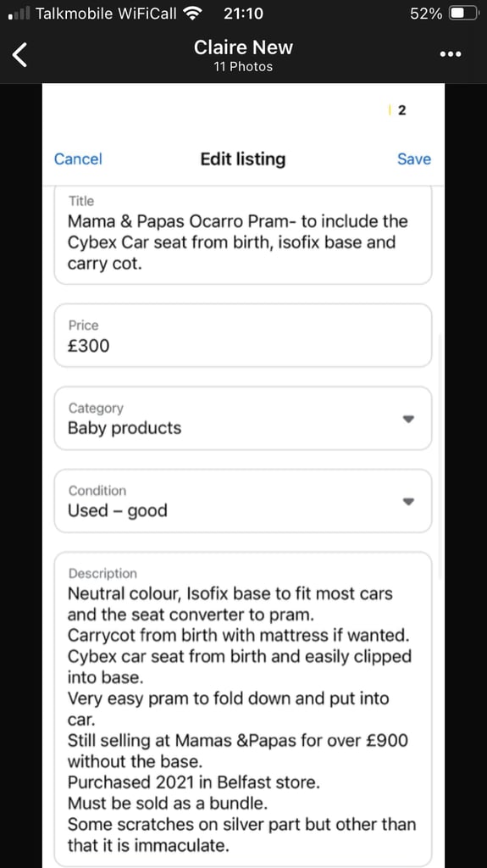Tap the cellular signal bars icon
Image resolution: width=487 pixels, height=868 pixels.
coord(19,14)
